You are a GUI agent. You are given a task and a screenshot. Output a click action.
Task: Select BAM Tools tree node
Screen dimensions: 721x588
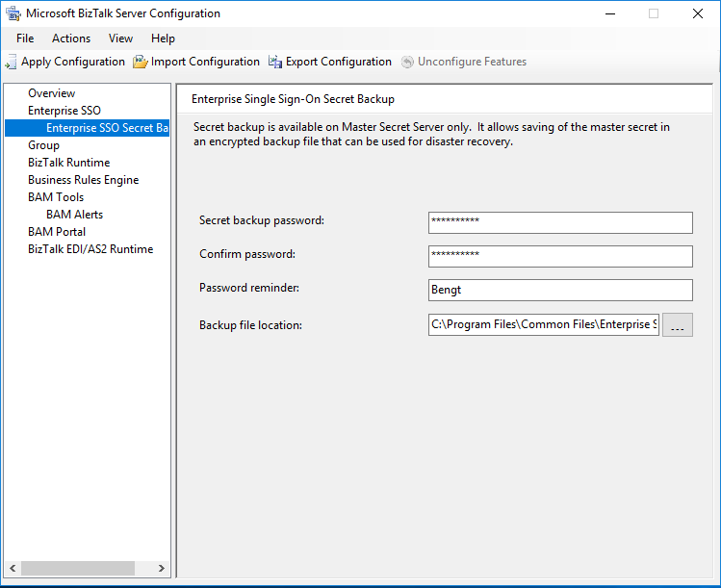56,197
